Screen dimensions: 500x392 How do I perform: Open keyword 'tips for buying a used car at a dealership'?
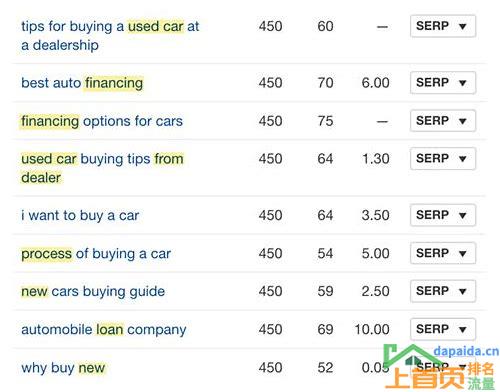coord(110,36)
